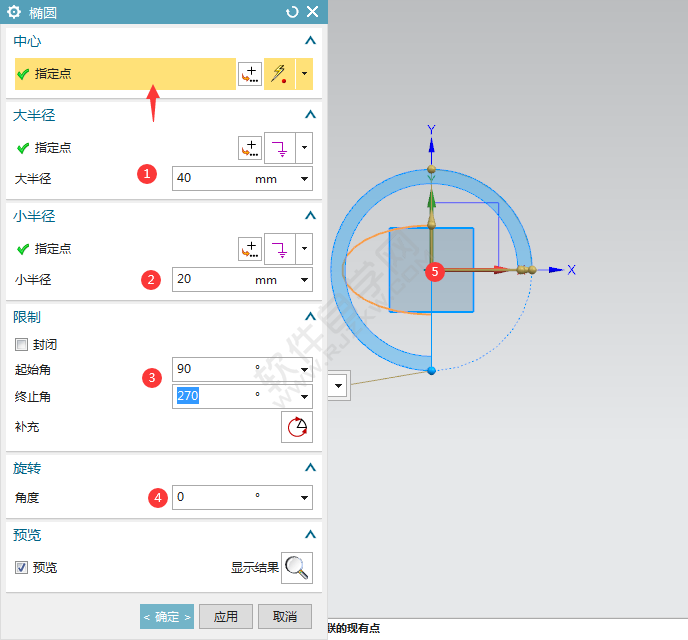Click the 确定 button

[166, 617]
